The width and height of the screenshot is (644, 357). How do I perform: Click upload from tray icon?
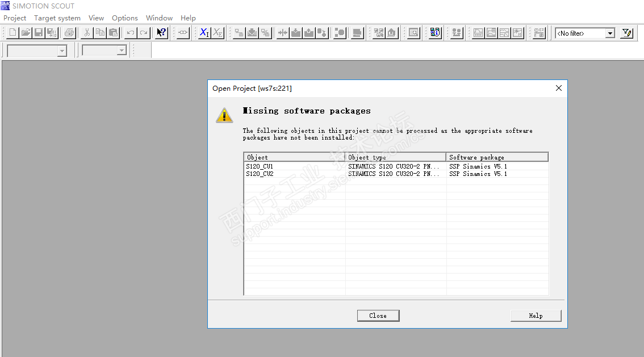point(309,33)
